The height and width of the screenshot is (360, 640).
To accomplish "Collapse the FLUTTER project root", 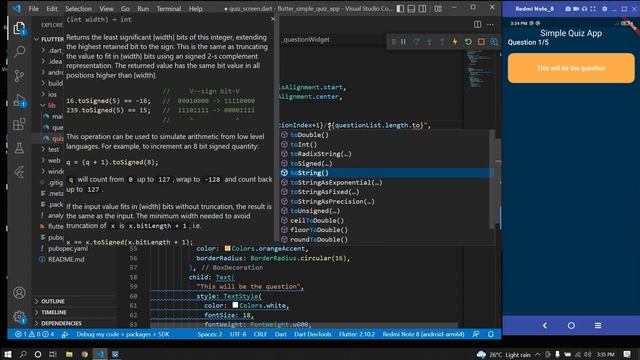I will 49,39.
